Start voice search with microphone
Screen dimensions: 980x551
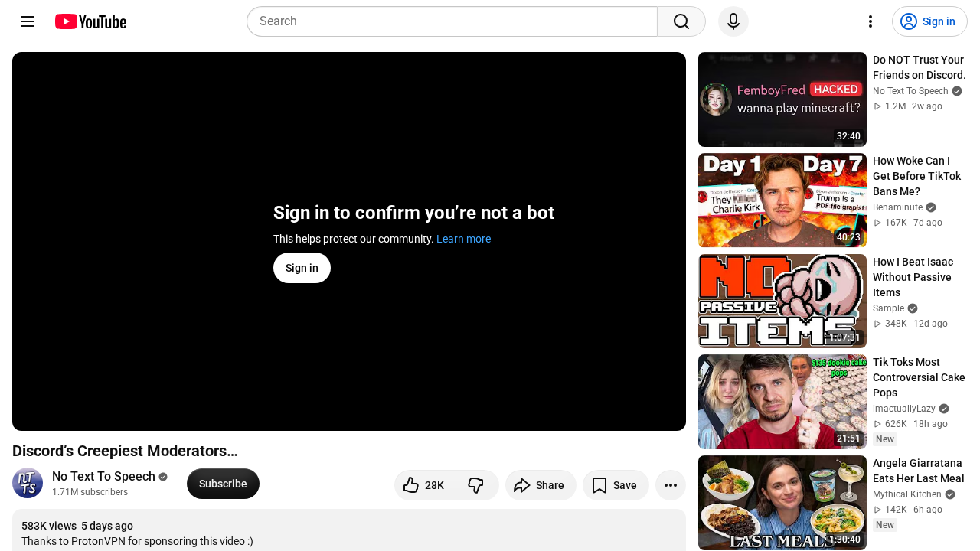(733, 21)
